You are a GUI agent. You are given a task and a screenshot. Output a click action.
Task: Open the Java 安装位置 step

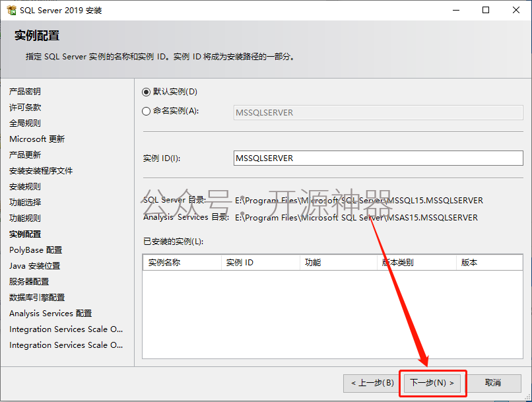coord(34,265)
